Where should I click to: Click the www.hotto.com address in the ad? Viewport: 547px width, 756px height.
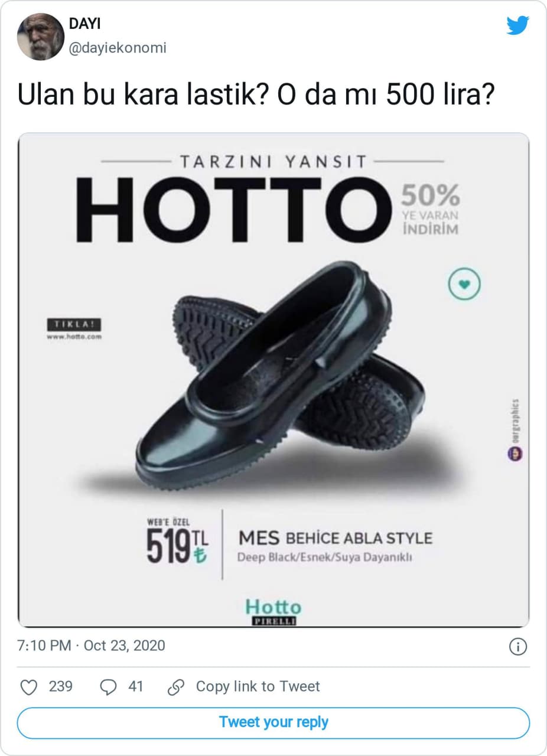click(74, 337)
